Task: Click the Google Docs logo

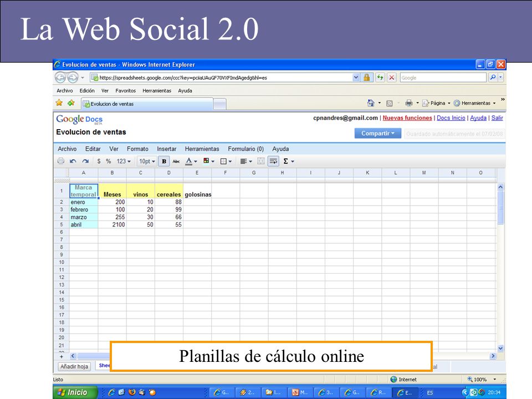Action: [x=79, y=119]
